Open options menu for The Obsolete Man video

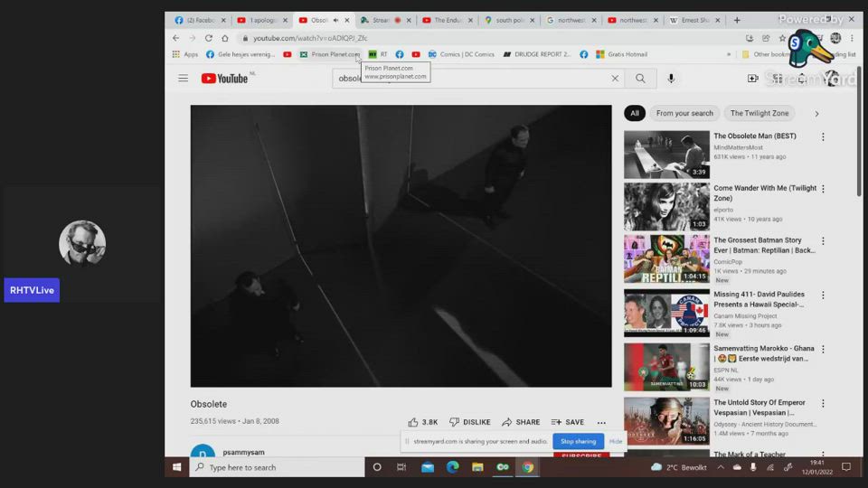click(823, 137)
